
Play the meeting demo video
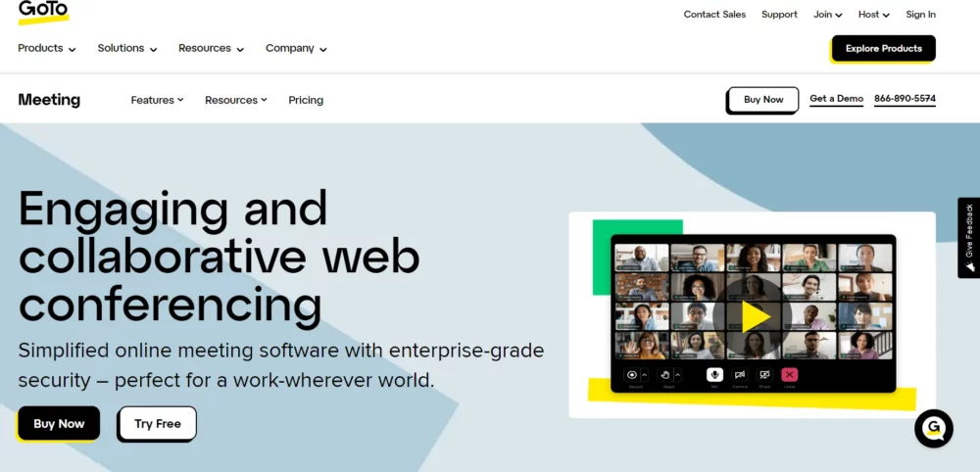click(x=753, y=316)
